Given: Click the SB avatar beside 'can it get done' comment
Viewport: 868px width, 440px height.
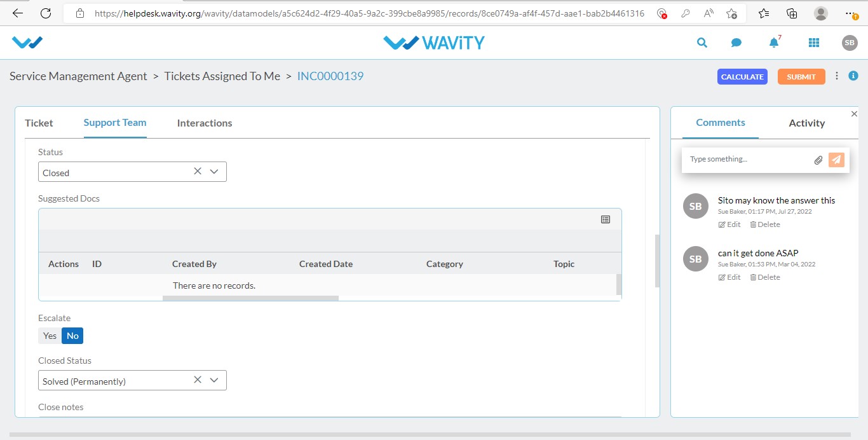Looking at the screenshot, I should click(696, 259).
